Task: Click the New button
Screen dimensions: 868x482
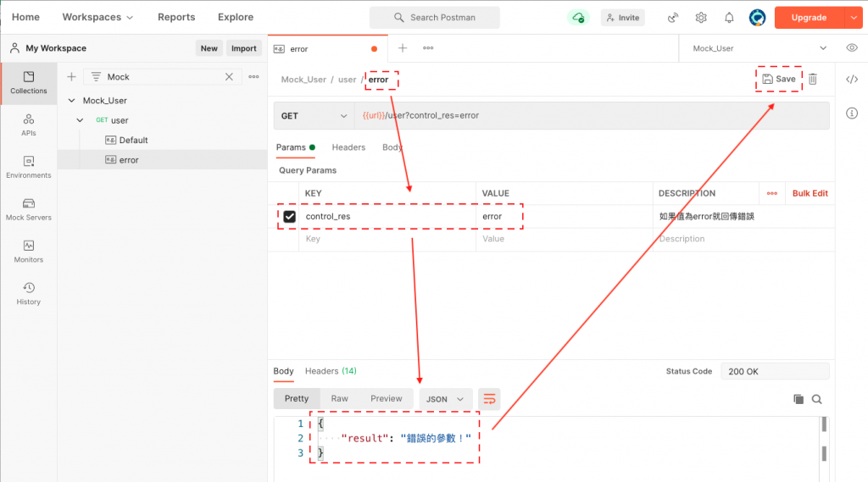Action: 209,48
